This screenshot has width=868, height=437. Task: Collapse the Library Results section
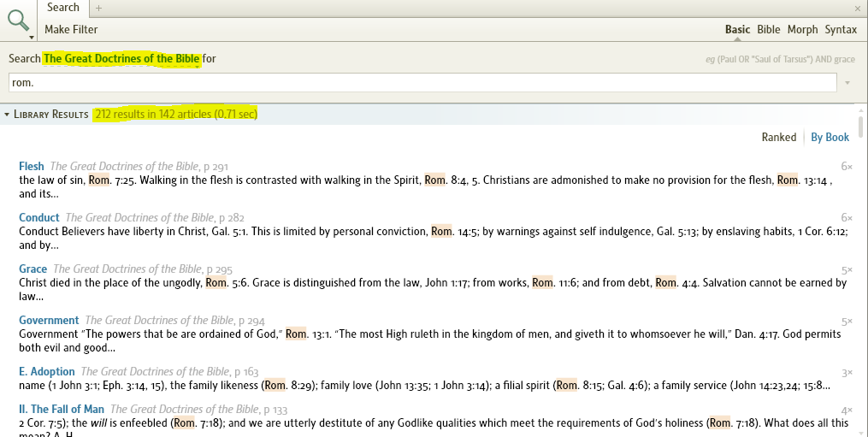coord(7,115)
